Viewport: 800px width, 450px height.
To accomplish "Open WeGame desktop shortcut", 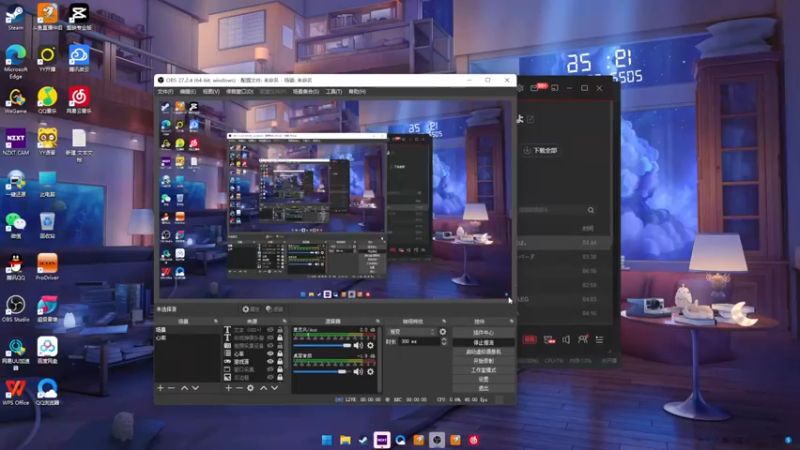I will pyautogui.click(x=15, y=100).
